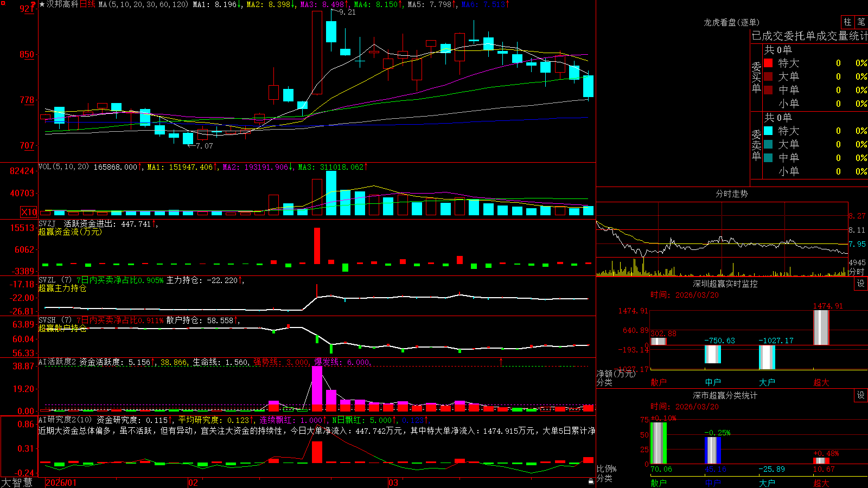Click the AI研究度2(10) indicator label
The width and height of the screenshot is (868, 488).
tap(65, 420)
